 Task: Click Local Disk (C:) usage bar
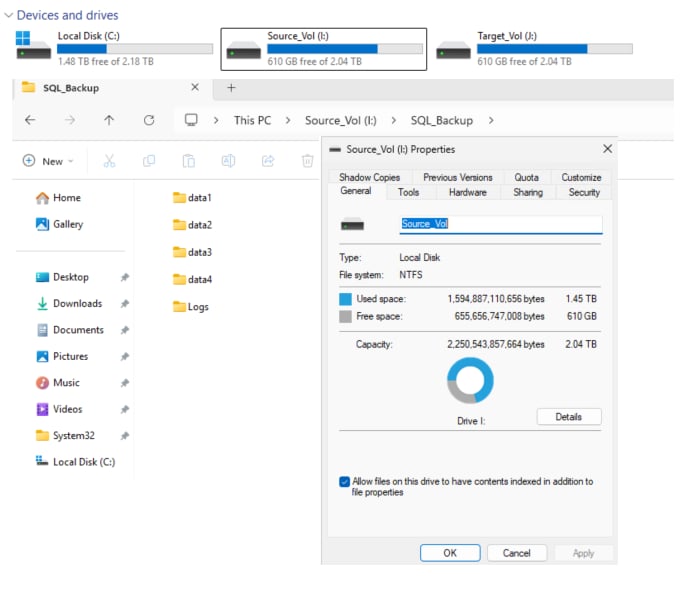(135, 48)
